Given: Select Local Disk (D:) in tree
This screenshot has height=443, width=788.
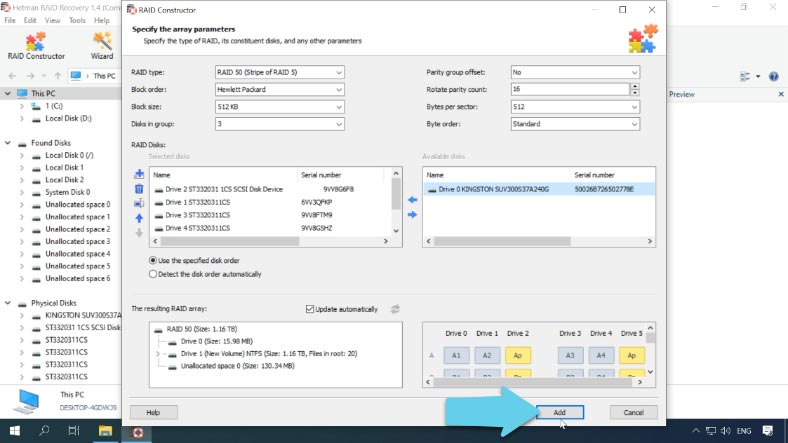Looking at the screenshot, I should pyautogui.click(x=68, y=119).
